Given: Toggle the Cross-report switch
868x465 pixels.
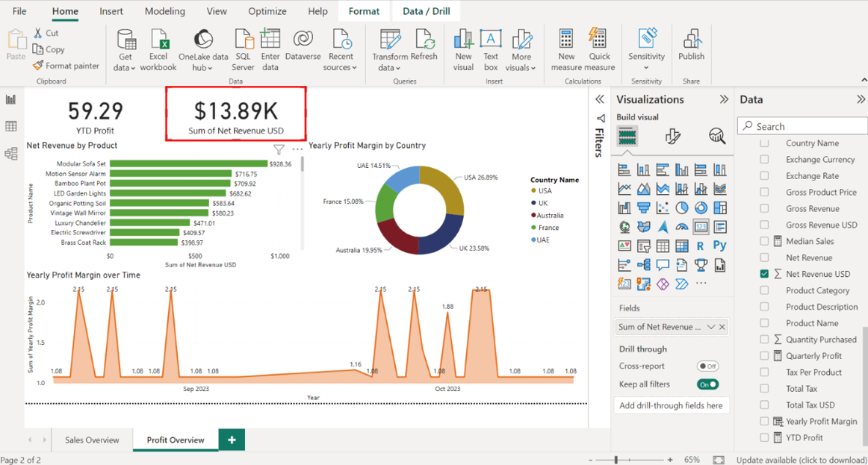Looking at the screenshot, I should 707,366.
